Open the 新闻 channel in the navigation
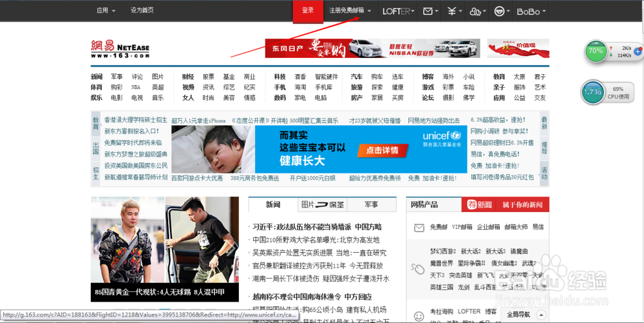The width and height of the screenshot is (644, 323). 97,77
